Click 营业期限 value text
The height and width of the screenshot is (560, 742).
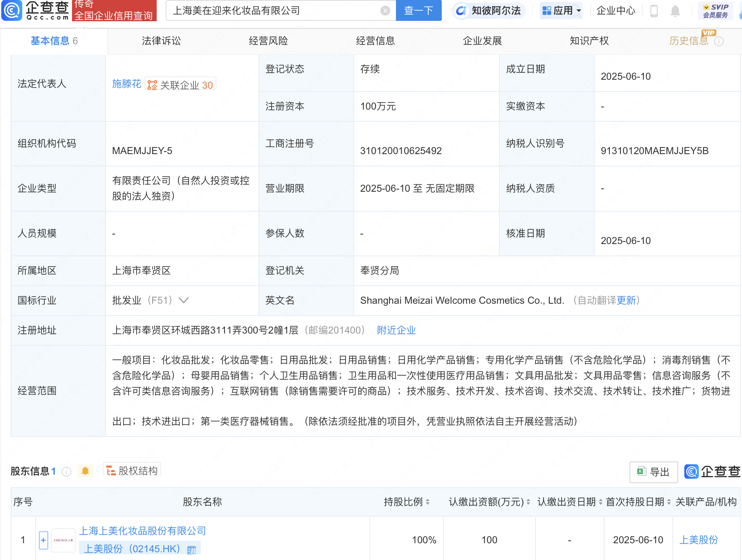tap(417, 188)
